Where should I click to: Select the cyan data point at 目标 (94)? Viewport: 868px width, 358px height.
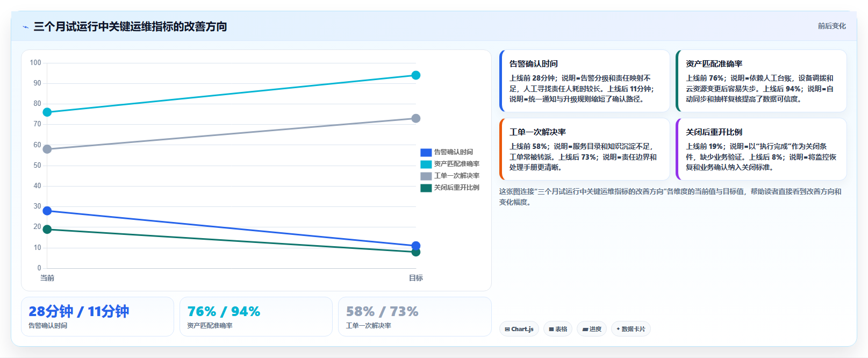pos(416,75)
